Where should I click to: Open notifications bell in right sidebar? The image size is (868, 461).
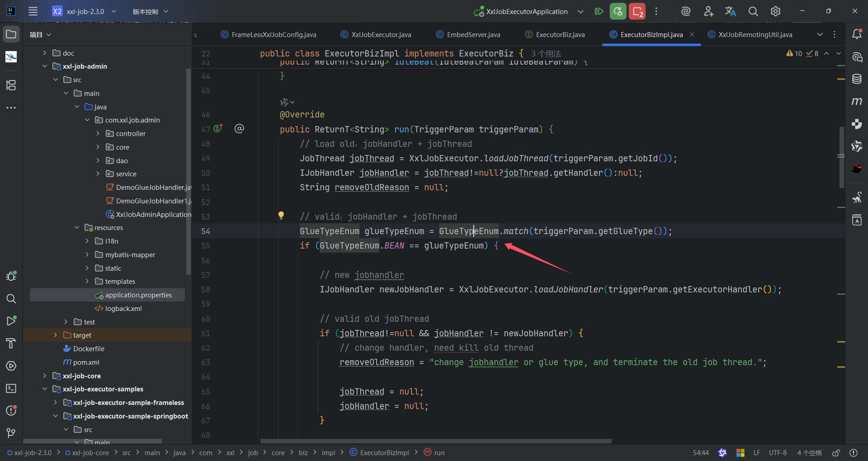pyautogui.click(x=857, y=34)
